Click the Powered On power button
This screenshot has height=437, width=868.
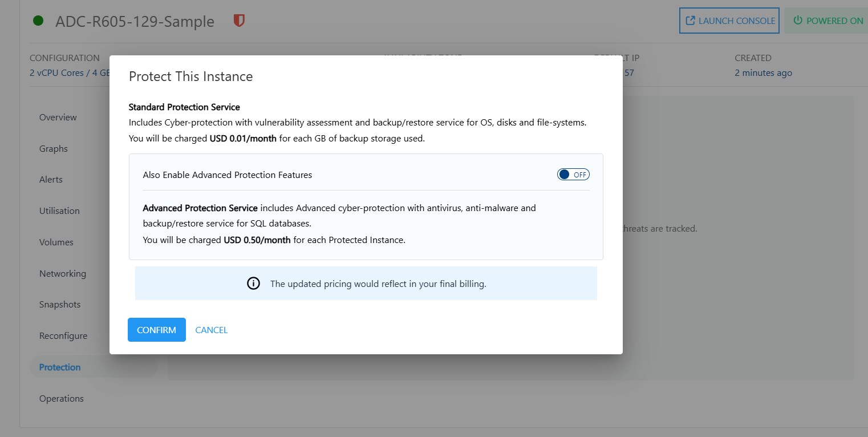click(828, 21)
